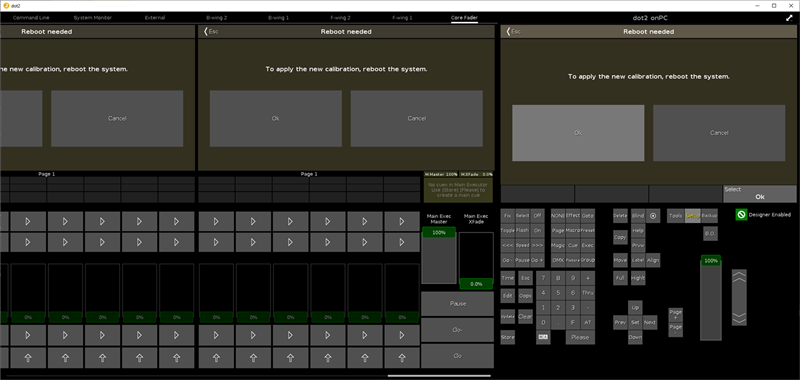Click the Page + key

coord(676,315)
